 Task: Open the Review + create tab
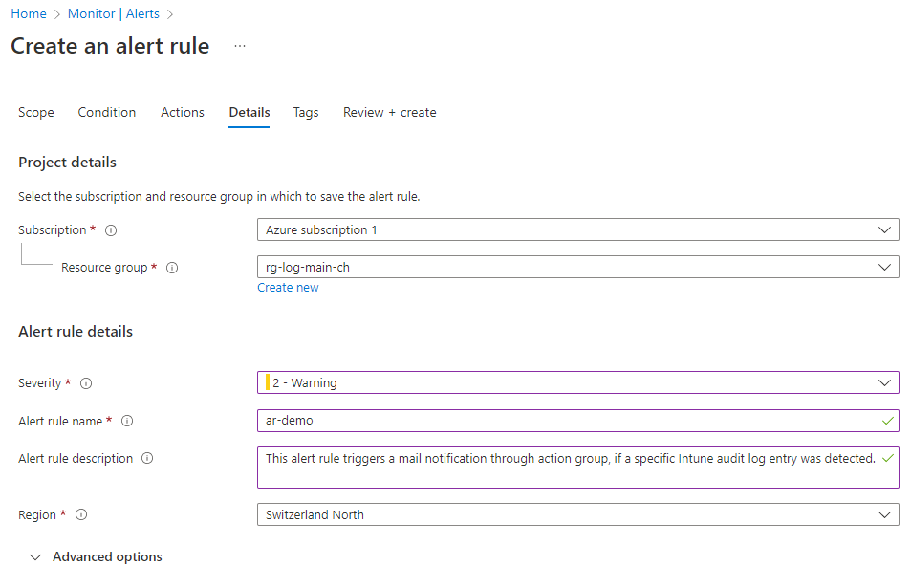(x=389, y=112)
